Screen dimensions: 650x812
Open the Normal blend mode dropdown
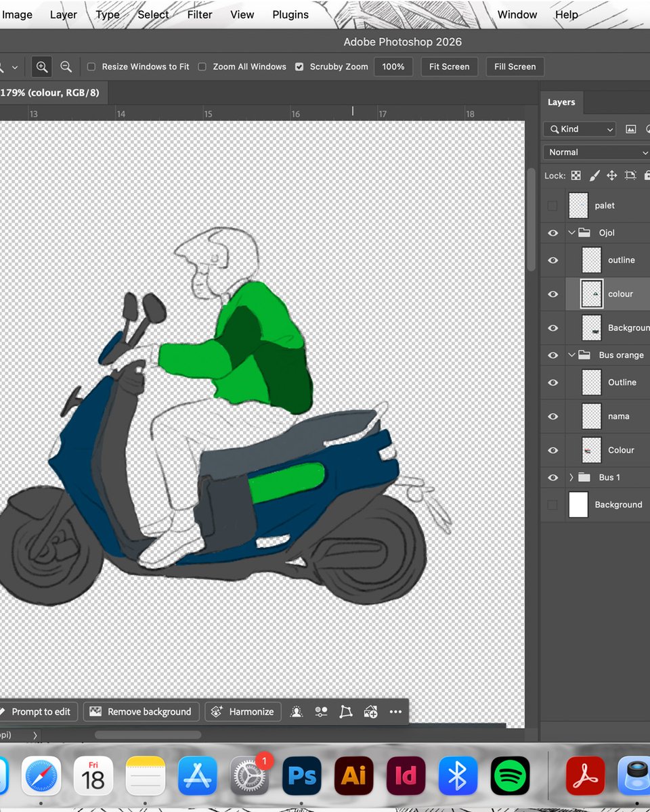[597, 152]
